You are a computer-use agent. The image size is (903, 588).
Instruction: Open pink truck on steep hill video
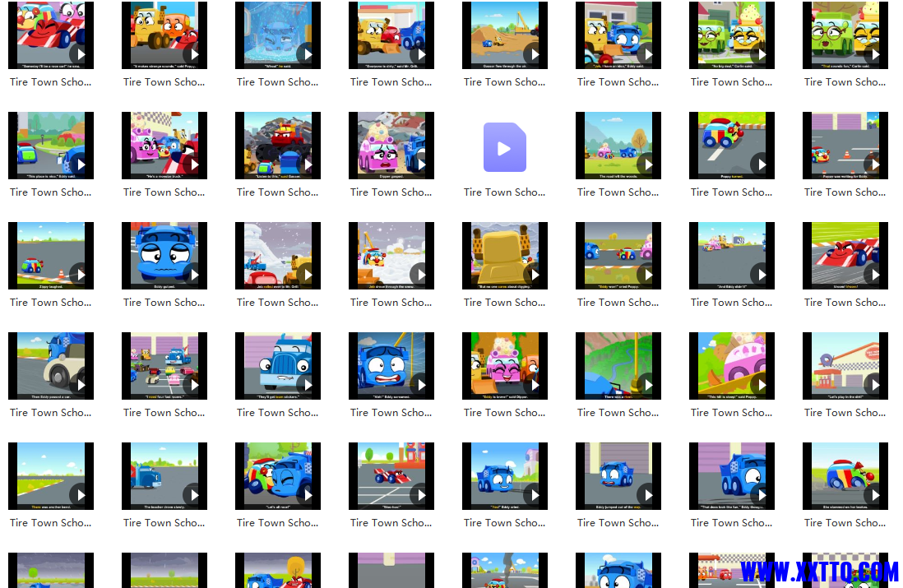[x=731, y=365]
